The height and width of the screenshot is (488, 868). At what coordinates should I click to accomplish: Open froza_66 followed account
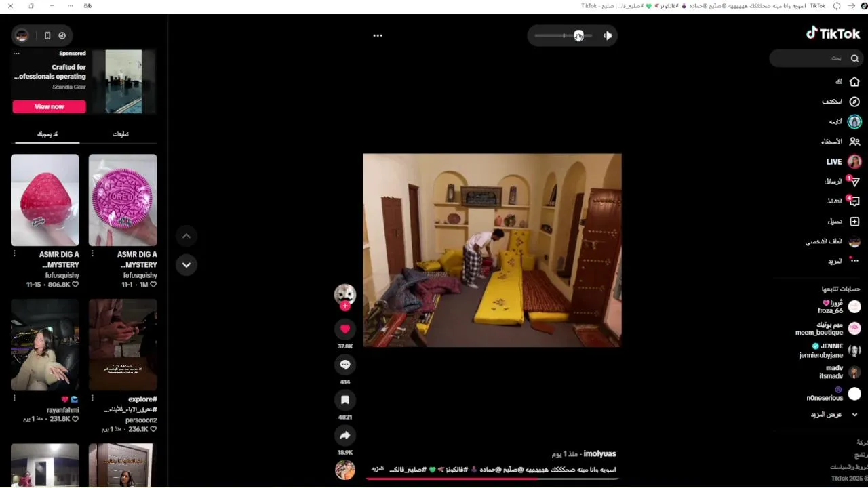(x=838, y=306)
